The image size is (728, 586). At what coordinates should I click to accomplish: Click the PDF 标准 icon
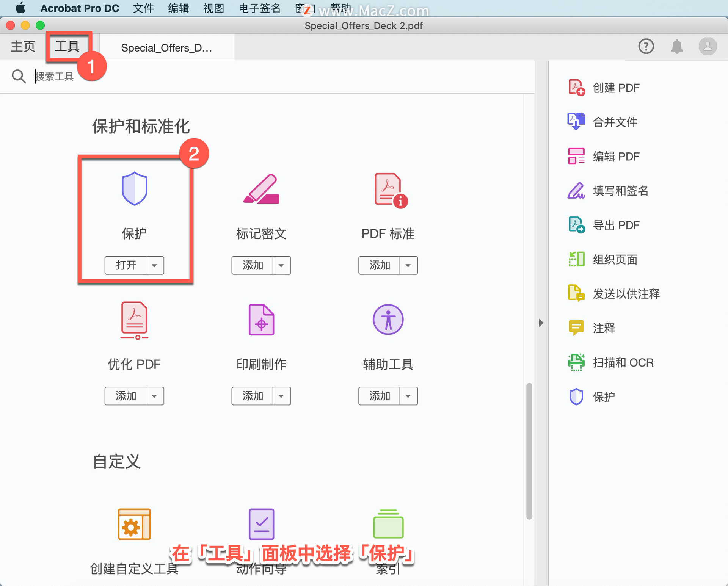pos(391,190)
